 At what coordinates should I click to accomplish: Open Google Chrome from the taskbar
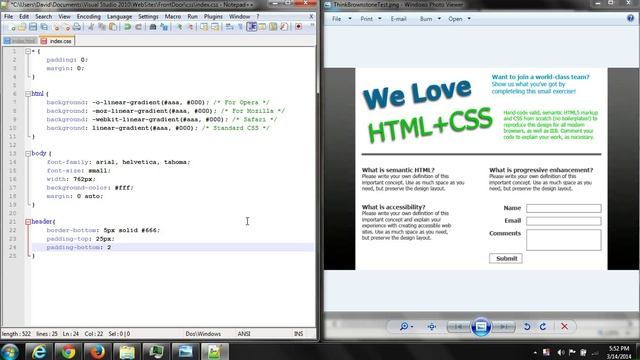coord(68,351)
